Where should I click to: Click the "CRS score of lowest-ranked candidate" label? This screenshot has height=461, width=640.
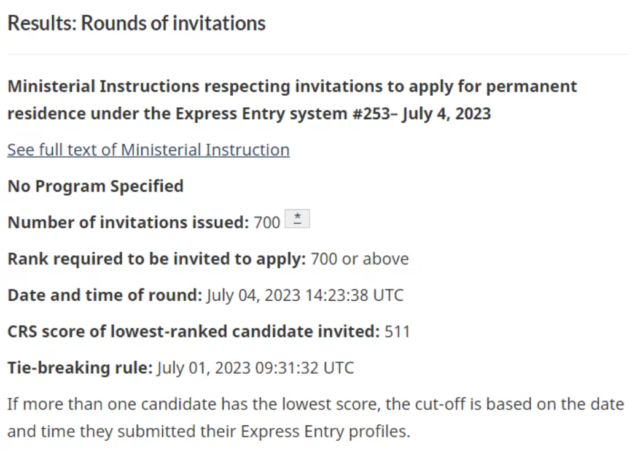click(x=193, y=331)
